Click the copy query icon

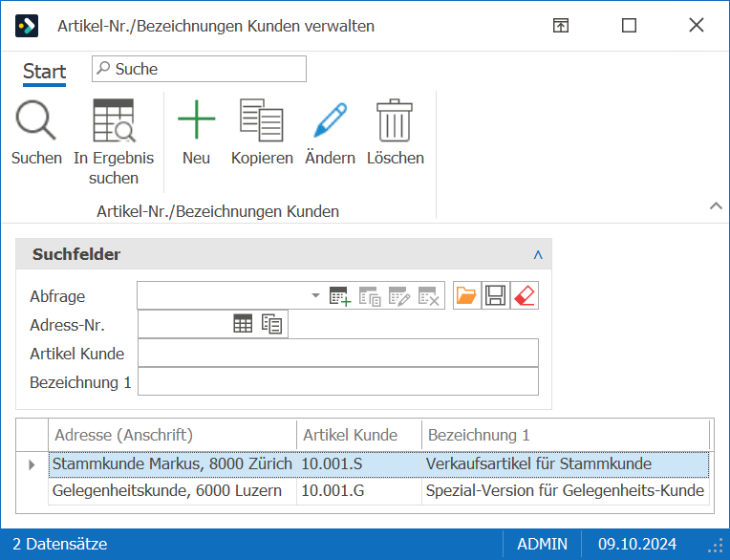(x=370, y=296)
